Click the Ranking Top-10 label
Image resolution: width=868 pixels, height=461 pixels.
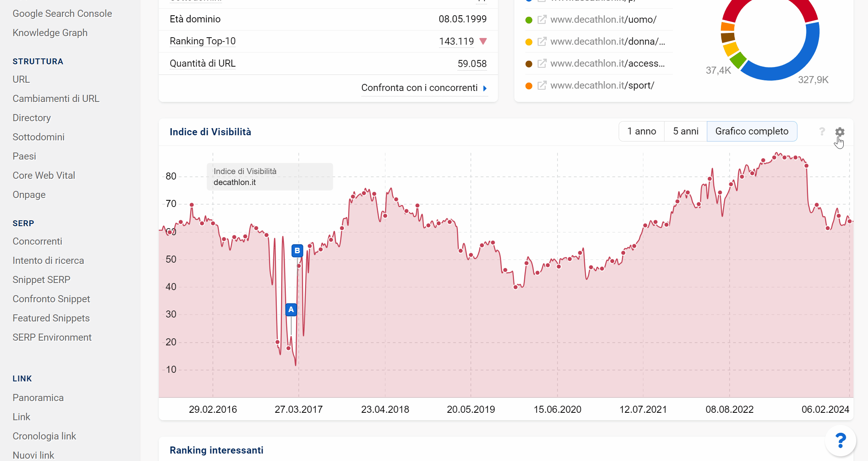tap(203, 41)
